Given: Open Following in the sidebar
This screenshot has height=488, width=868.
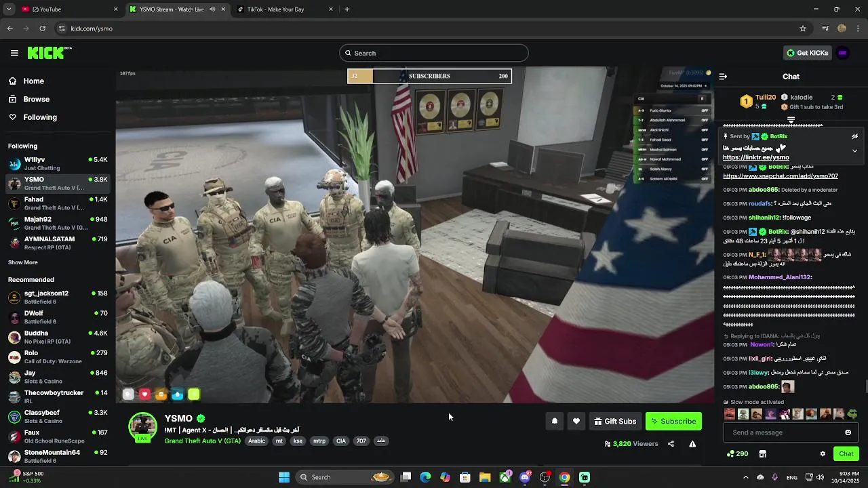Looking at the screenshot, I should tap(40, 117).
